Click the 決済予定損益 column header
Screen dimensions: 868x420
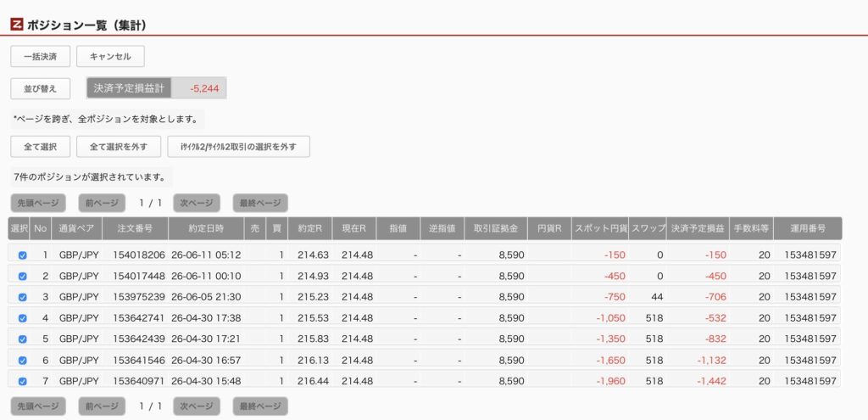[x=698, y=228]
